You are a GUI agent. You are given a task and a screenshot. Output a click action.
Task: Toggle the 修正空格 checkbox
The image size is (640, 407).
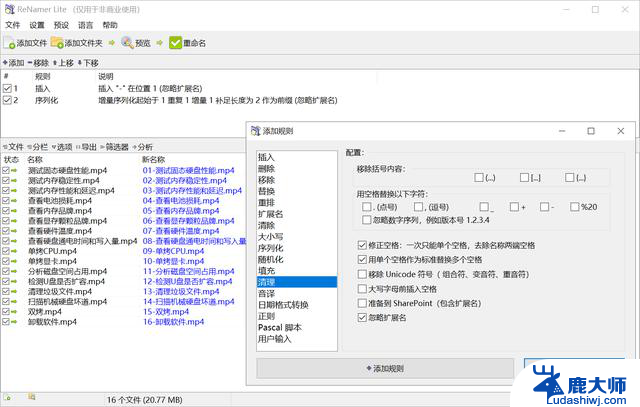pos(362,245)
